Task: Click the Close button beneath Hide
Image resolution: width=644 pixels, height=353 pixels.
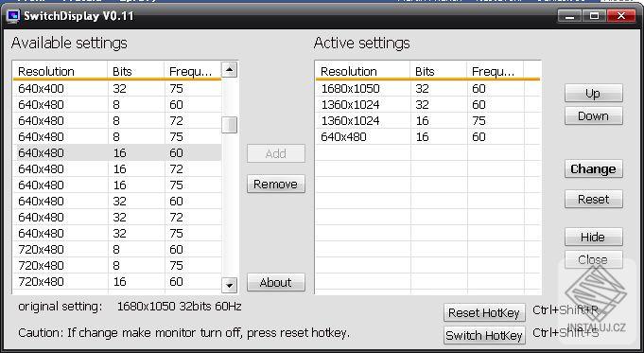Action: tap(594, 259)
